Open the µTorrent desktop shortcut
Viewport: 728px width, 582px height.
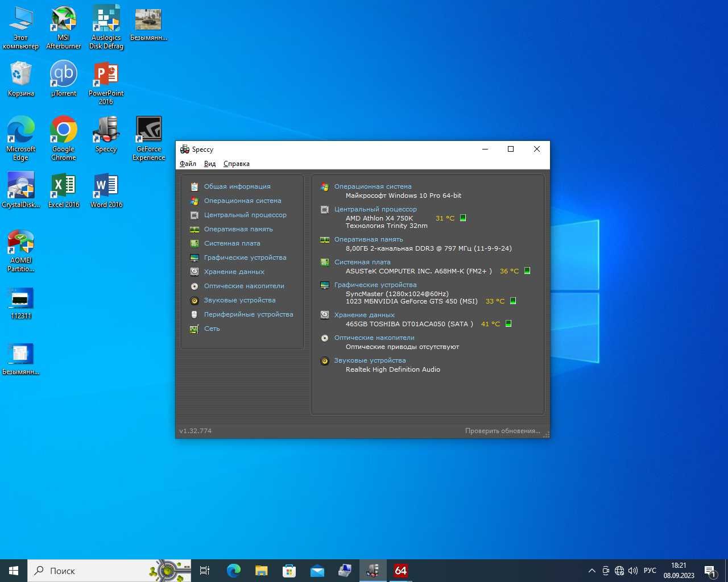coord(64,78)
